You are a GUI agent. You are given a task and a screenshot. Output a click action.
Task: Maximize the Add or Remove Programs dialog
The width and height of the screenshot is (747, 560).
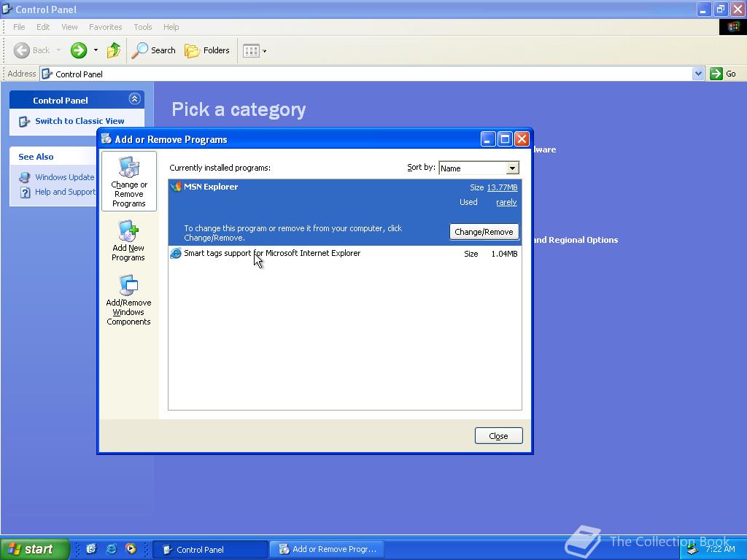pos(505,139)
